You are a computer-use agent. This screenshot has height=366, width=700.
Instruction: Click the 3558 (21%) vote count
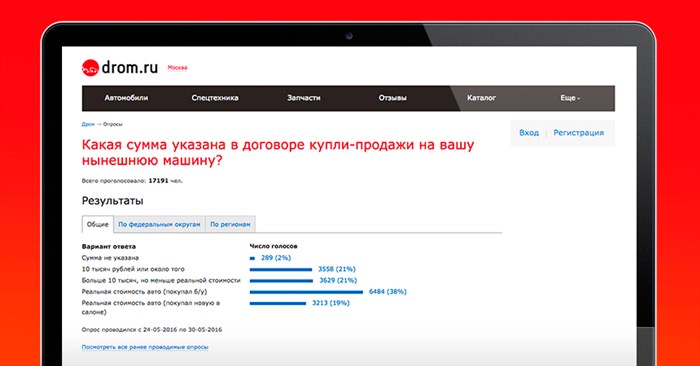click(337, 269)
